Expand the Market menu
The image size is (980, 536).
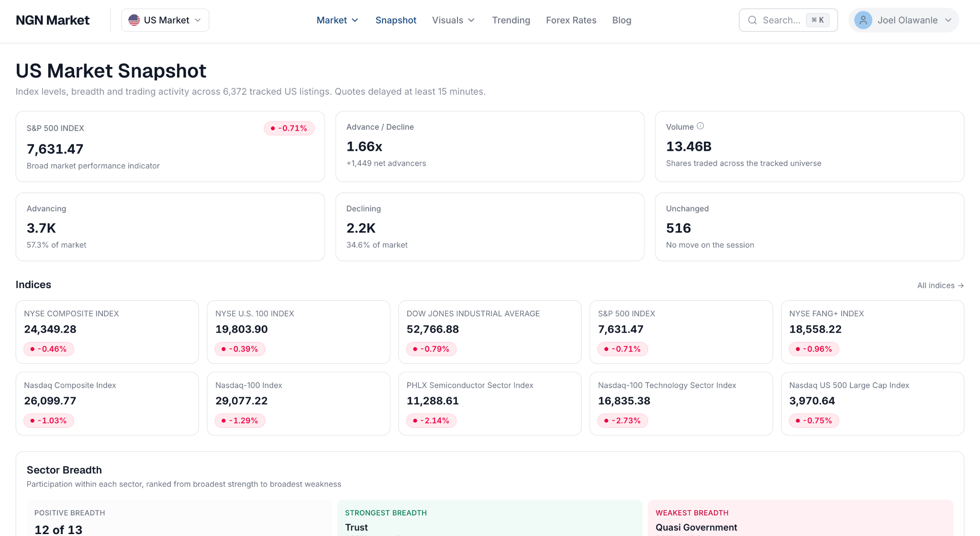(x=337, y=20)
